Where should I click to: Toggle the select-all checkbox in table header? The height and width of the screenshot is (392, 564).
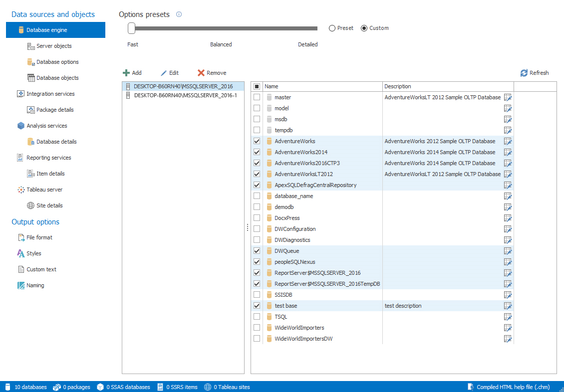(257, 87)
